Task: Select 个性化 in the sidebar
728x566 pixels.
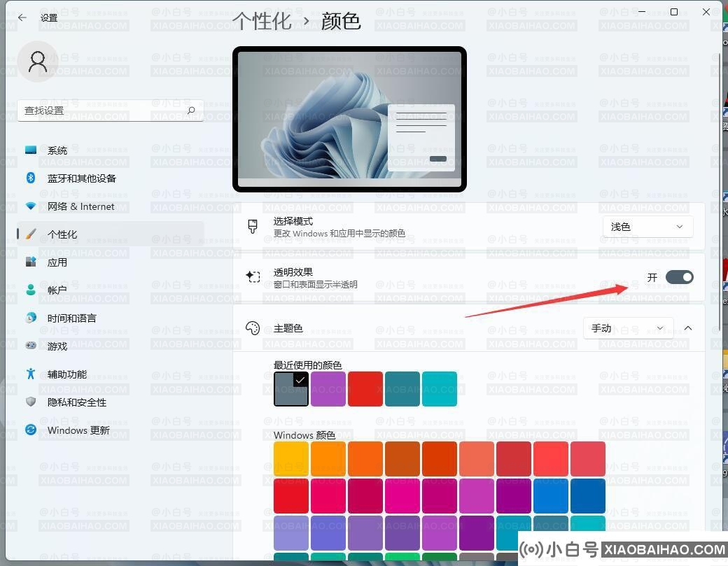Action: [111, 234]
